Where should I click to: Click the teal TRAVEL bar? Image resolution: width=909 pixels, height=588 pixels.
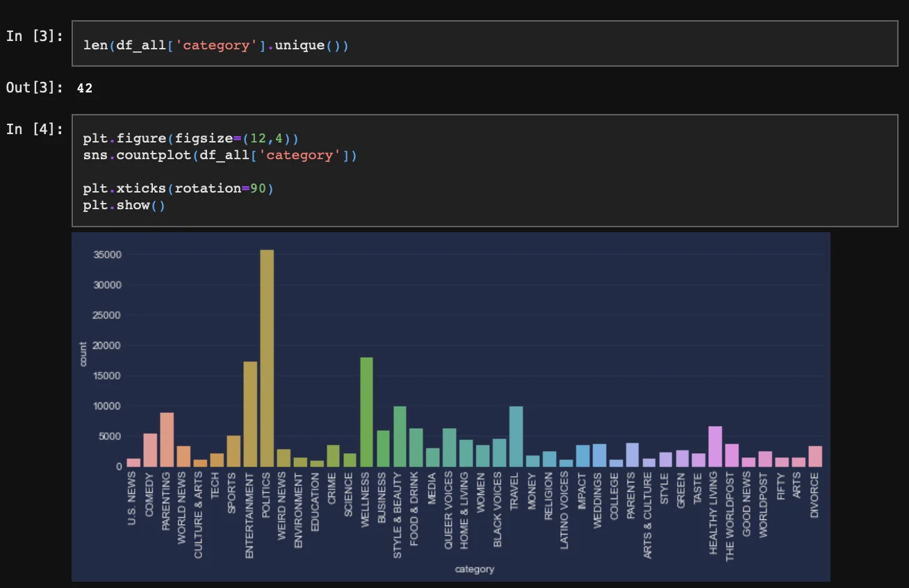pyautogui.click(x=516, y=436)
